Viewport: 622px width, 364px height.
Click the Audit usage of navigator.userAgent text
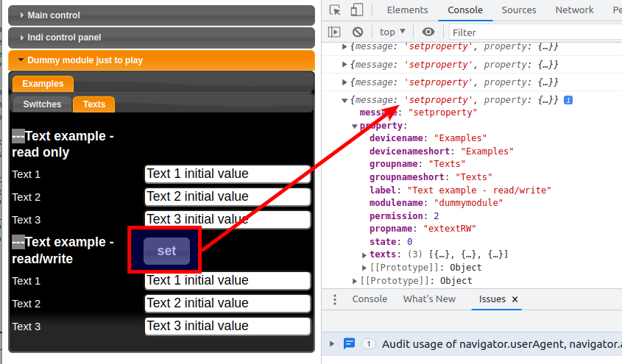[x=502, y=344]
